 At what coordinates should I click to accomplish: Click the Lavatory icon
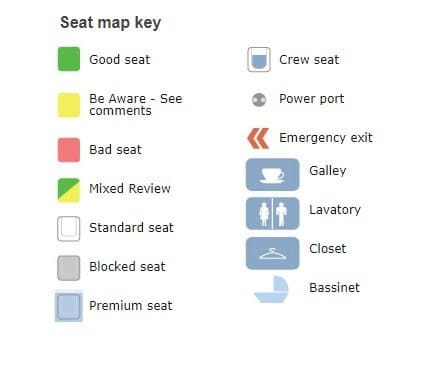coord(273,213)
